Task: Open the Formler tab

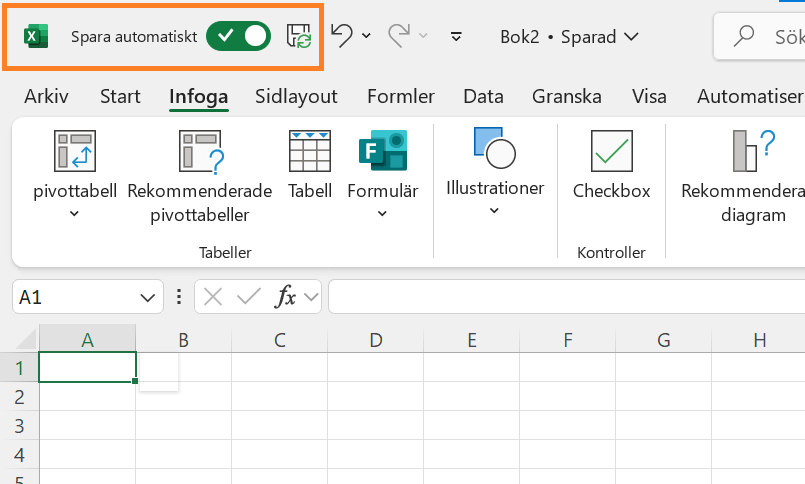Action: pyautogui.click(x=400, y=96)
